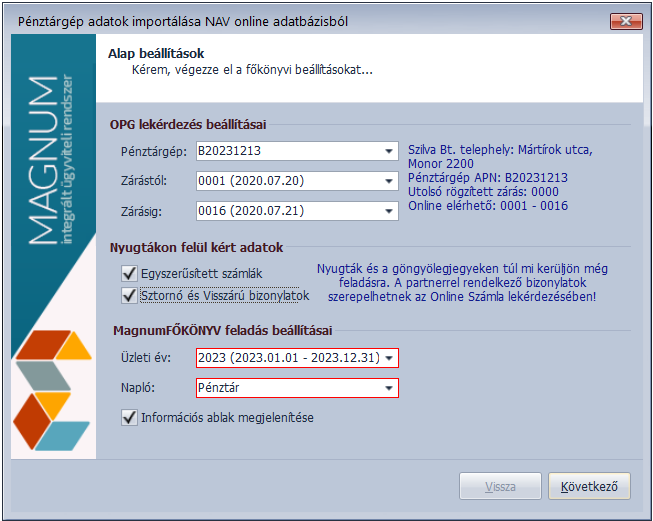The image size is (653, 521).
Task: Click the 'Pénztárgép APN: B20231213' text
Action: pos(488,178)
